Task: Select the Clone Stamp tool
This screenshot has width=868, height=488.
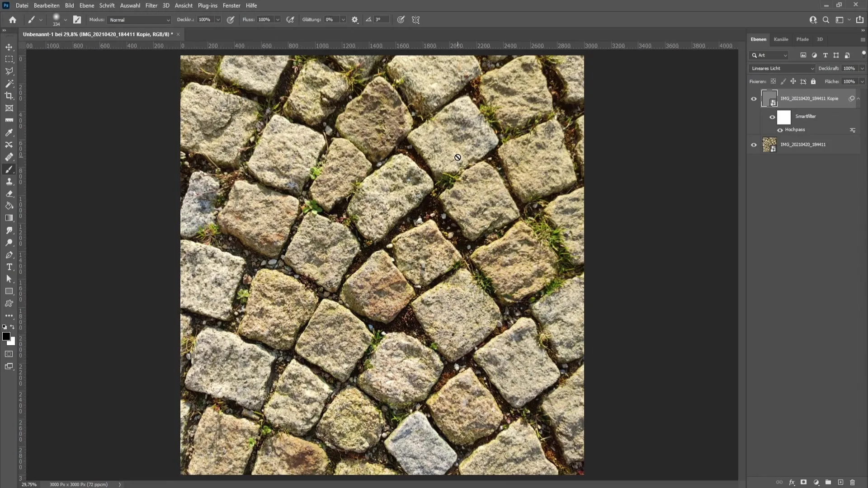Action: tap(9, 181)
